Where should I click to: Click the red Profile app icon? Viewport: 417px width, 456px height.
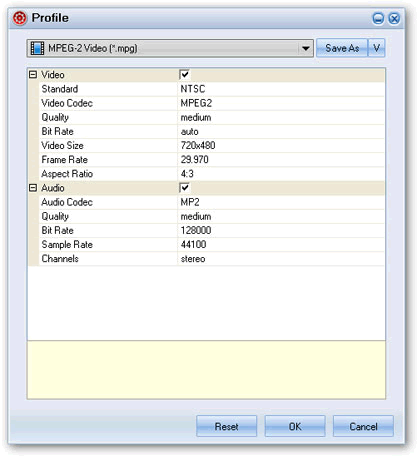point(20,18)
